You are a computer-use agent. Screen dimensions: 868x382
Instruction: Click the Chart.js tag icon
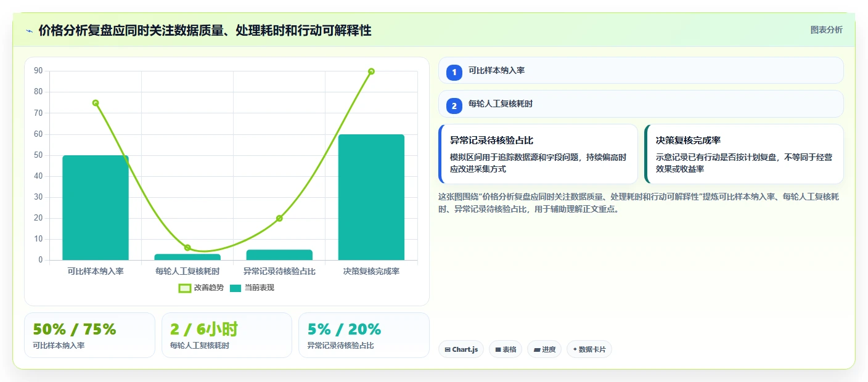(447, 349)
